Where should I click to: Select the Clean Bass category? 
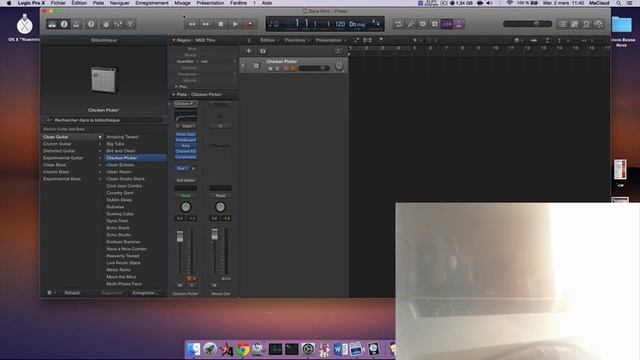click(x=72, y=165)
